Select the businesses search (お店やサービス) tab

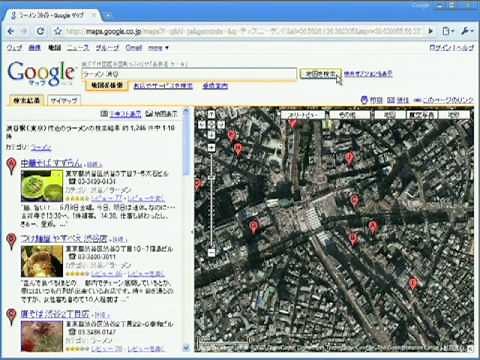pyautogui.click(x=163, y=86)
